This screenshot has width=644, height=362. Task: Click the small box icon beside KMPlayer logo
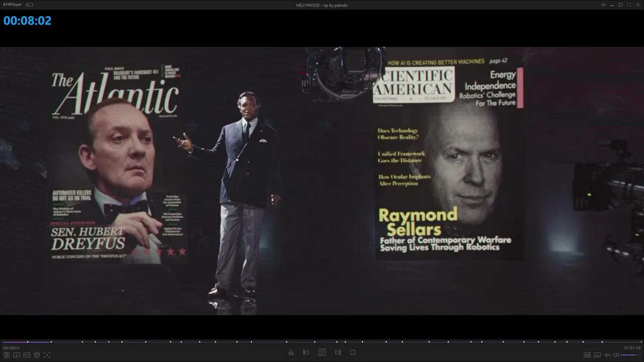29,5
